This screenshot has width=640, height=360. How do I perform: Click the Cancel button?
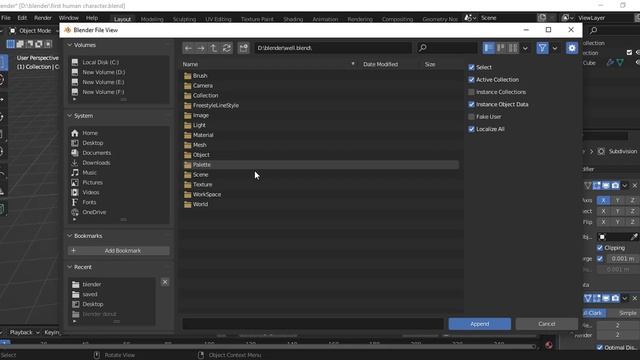click(547, 324)
